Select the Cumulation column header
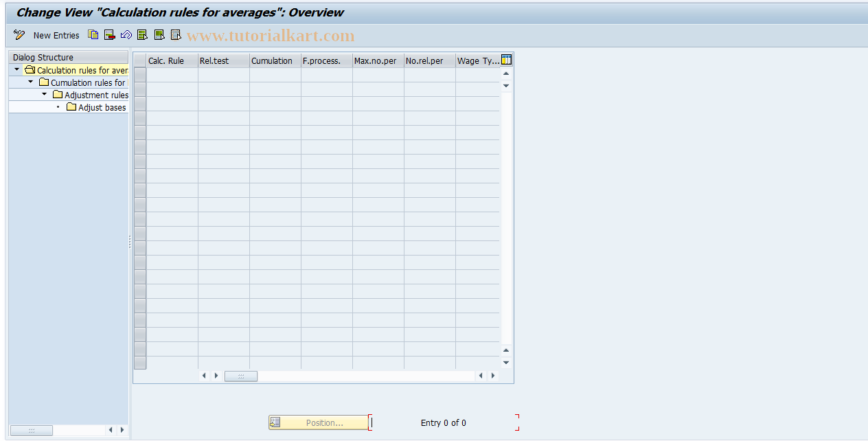 point(275,60)
